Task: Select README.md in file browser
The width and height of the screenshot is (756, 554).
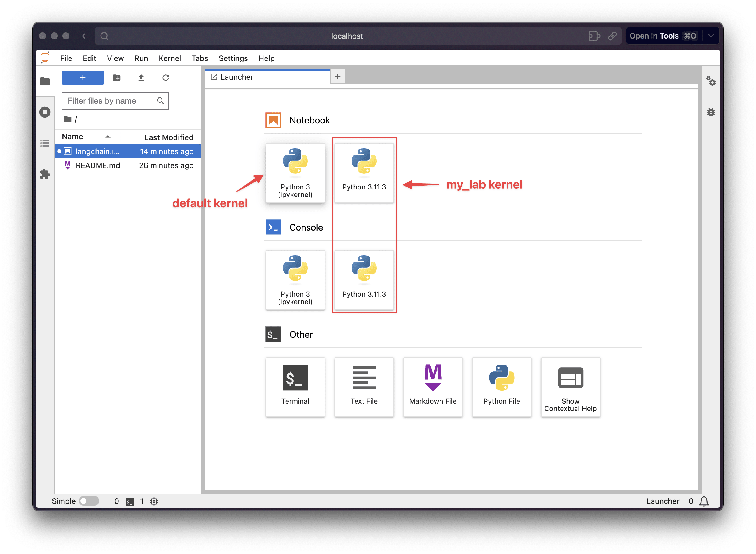Action: coord(98,165)
